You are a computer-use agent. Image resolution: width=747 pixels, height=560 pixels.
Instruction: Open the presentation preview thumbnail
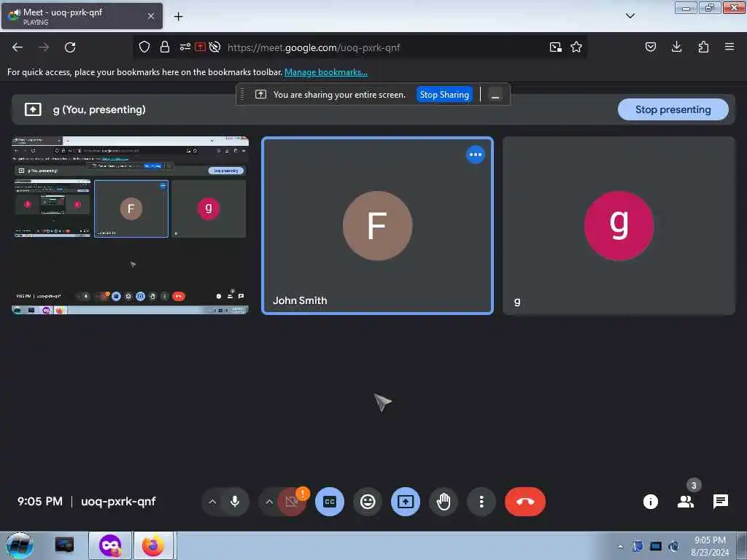(130, 225)
